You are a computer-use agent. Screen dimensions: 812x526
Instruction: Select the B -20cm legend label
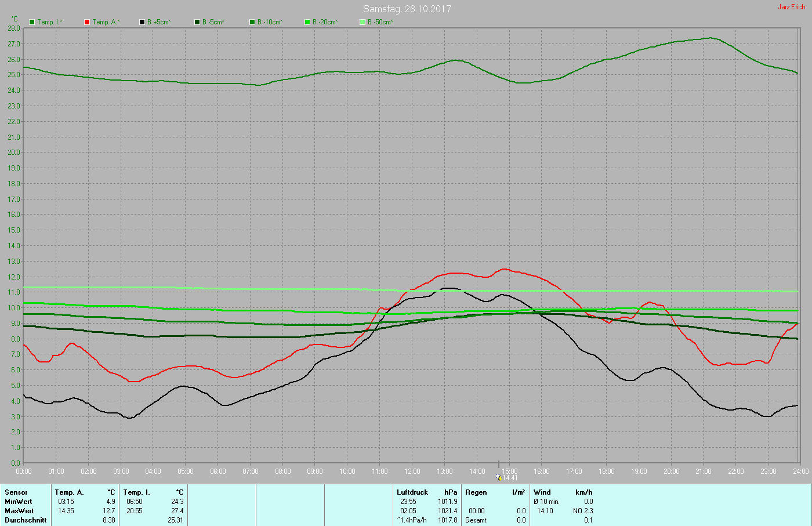(x=325, y=22)
